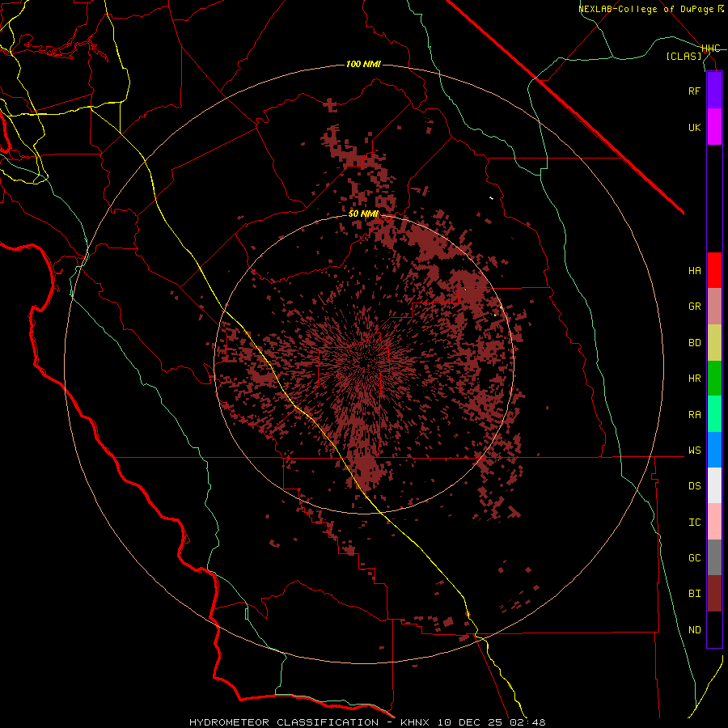Click the WS legend label
728x728 pixels.
694,451
